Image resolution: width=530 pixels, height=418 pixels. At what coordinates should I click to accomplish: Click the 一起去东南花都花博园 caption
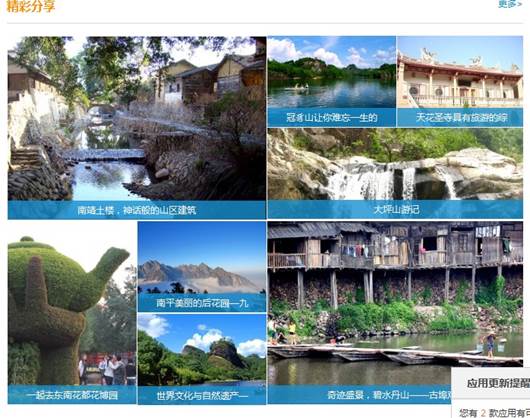[72, 395]
